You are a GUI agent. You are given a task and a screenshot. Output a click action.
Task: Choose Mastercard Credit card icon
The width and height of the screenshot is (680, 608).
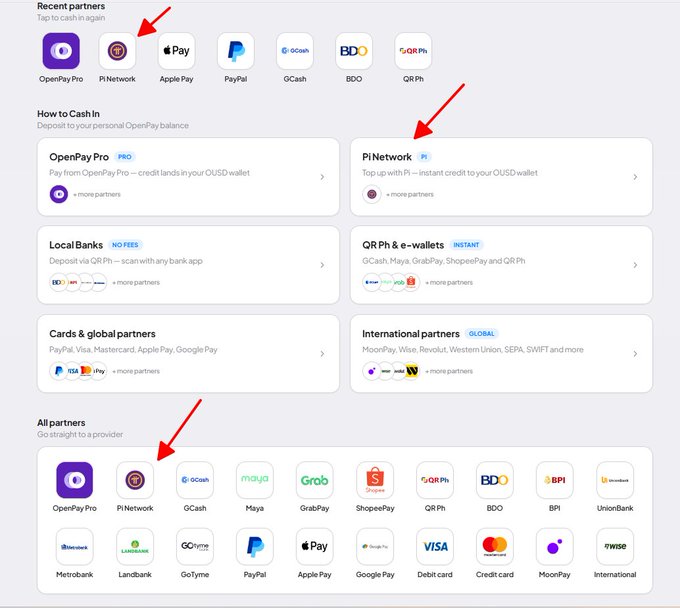pyautogui.click(x=495, y=546)
